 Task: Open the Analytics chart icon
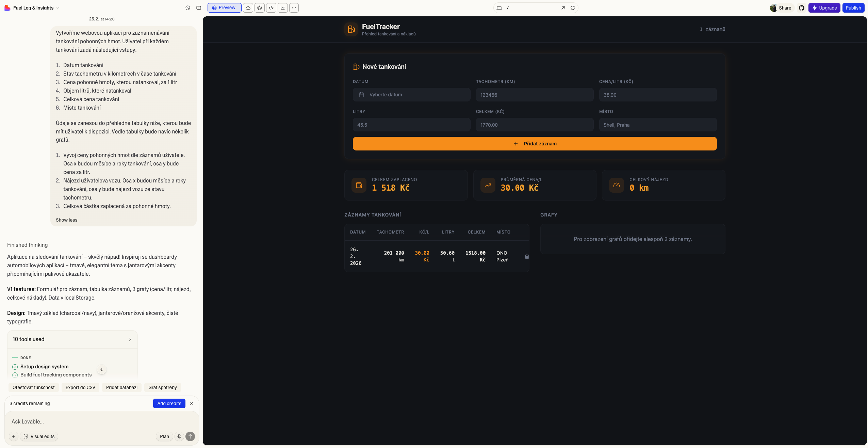pyautogui.click(x=283, y=8)
